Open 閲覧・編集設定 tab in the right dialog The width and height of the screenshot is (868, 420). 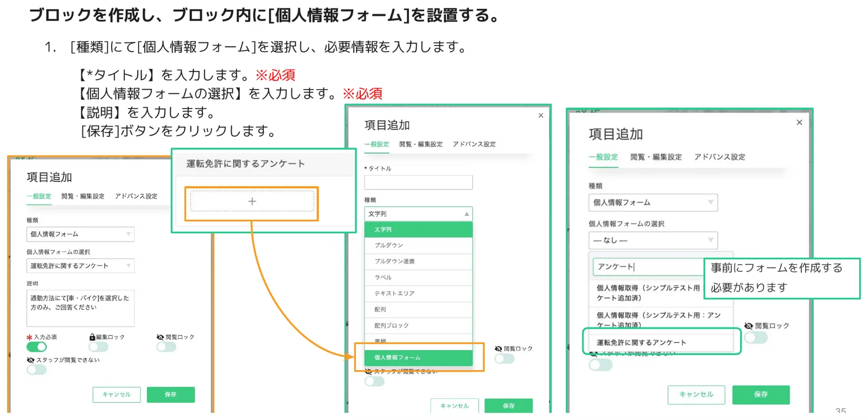pos(656,157)
